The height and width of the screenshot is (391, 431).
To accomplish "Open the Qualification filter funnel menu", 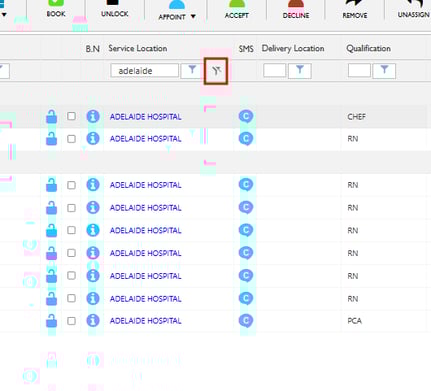I will coord(384,71).
